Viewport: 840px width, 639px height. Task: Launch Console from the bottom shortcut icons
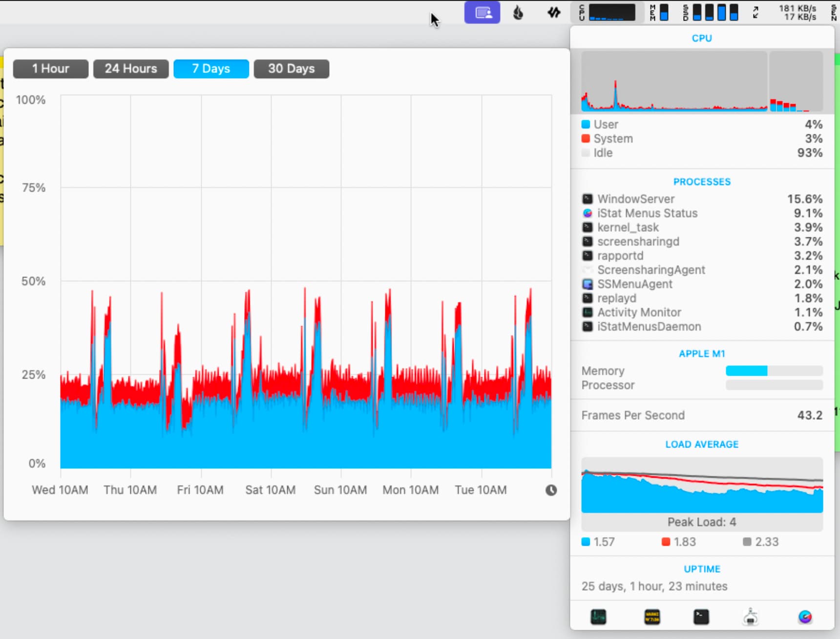click(x=652, y=617)
